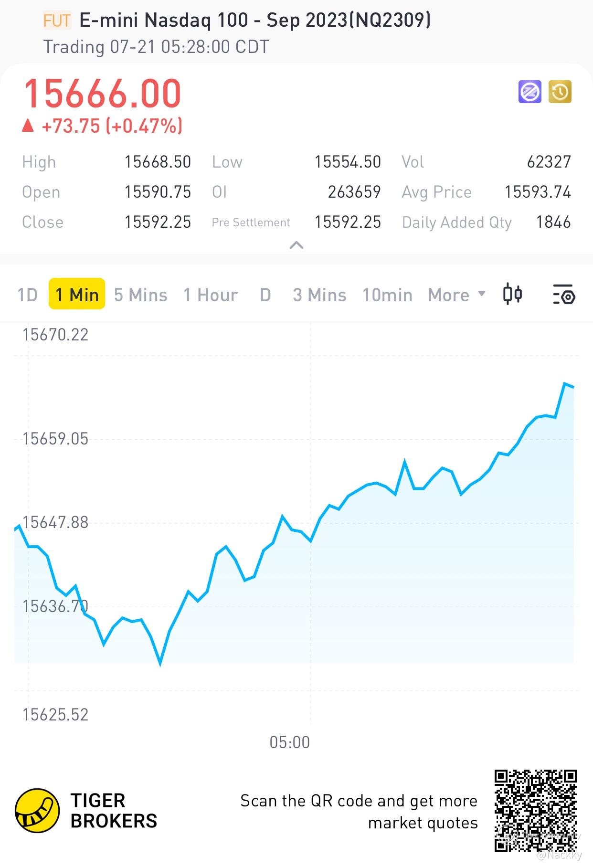
Task: Select the 1 Min timeframe tab
Action: point(77,294)
